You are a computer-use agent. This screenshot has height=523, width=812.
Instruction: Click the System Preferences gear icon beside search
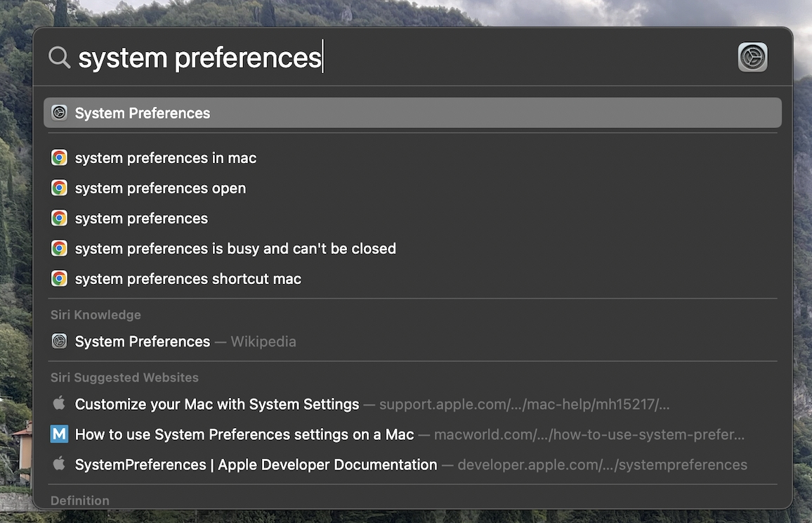(x=752, y=57)
